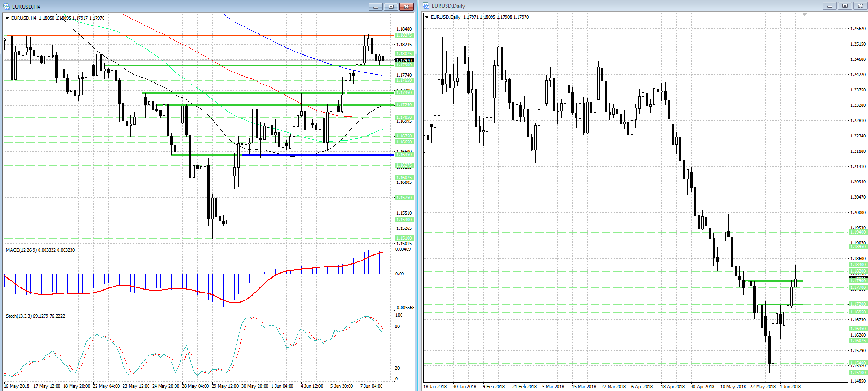Click the green 1.15750 price label in H4
The width and height of the screenshot is (868, 391).
pyautogui.click(x=403, y=198)
